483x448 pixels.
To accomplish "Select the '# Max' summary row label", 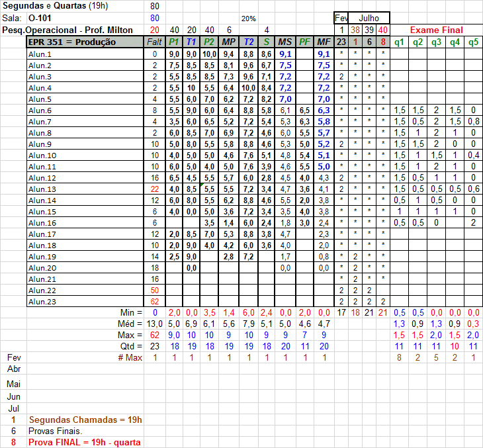I will tap(130, 357).
